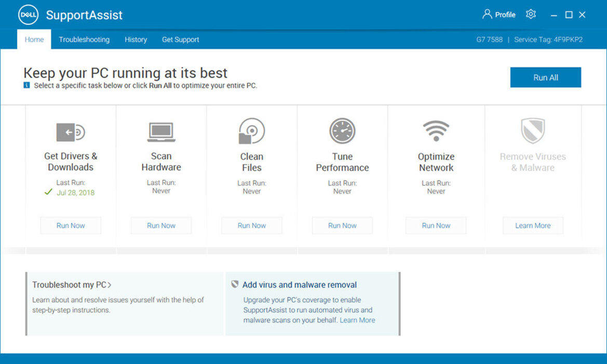
Task: Click the Remove Viruses shield icon
Action: click(533, 131)
